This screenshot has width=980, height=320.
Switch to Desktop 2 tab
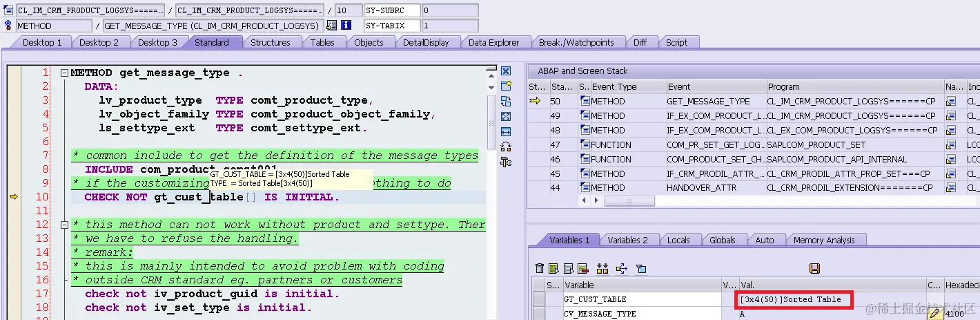tap(99, 43)
